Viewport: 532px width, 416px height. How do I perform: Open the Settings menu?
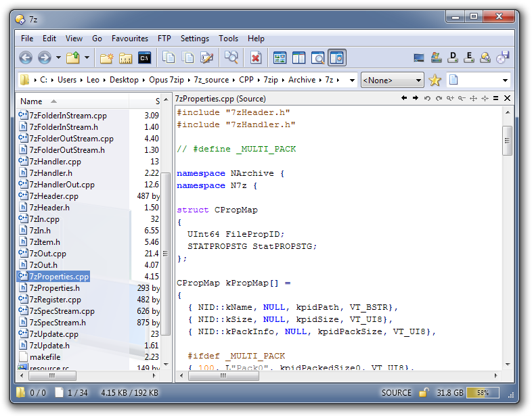pos(195,39)
